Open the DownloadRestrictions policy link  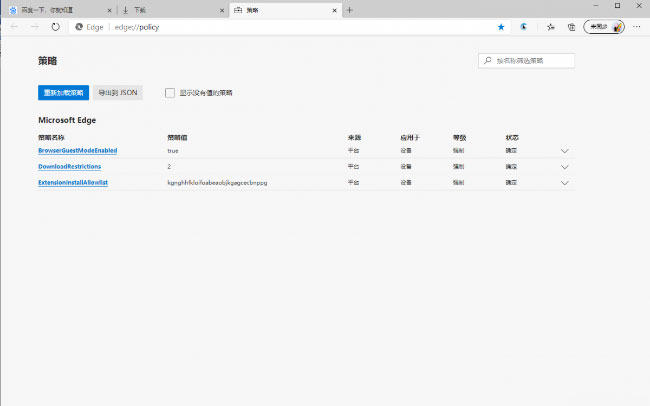pos(70,166)
